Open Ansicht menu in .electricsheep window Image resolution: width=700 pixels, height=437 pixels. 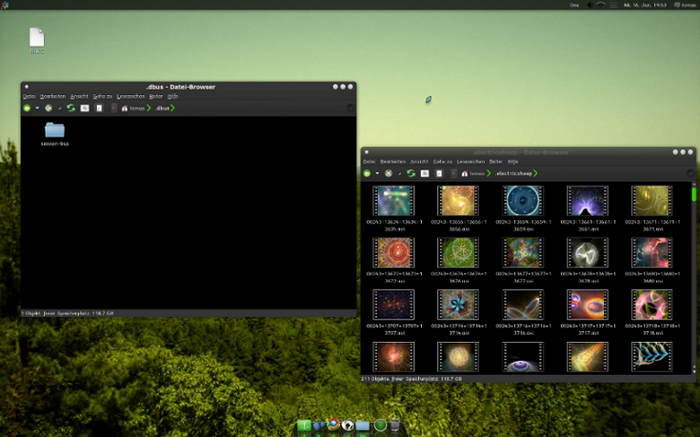tap(419, 162)
